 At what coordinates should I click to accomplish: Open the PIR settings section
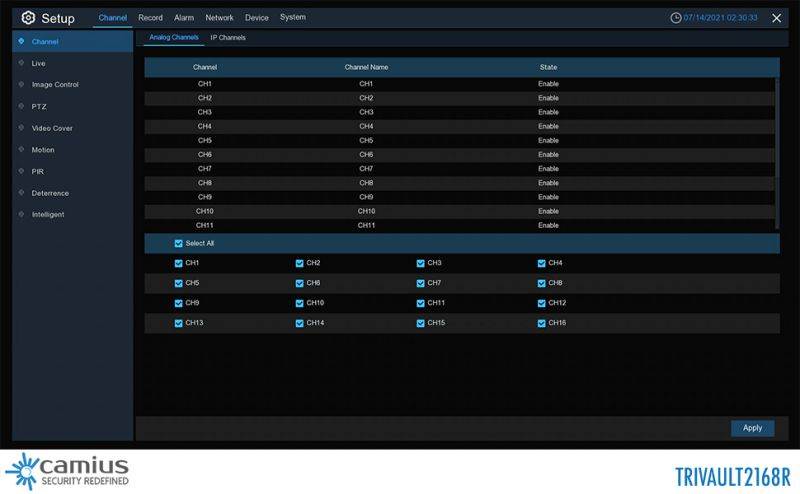tap(38, 171)
